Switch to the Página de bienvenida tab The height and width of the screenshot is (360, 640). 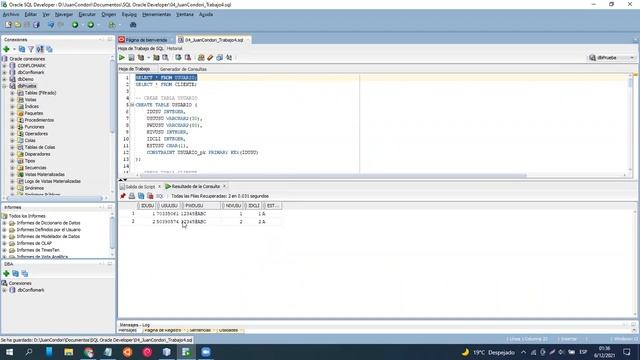click(x=146, y=40)
